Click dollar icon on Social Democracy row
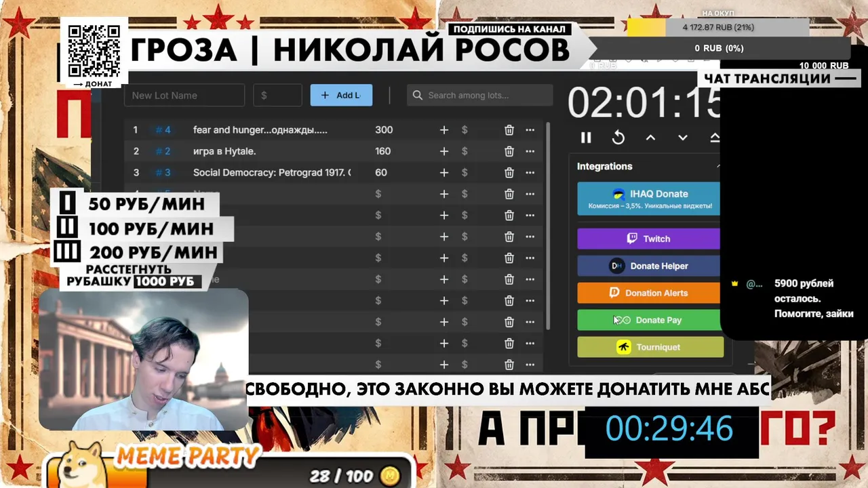Screen dimensions: 868x488 [465, 173]
